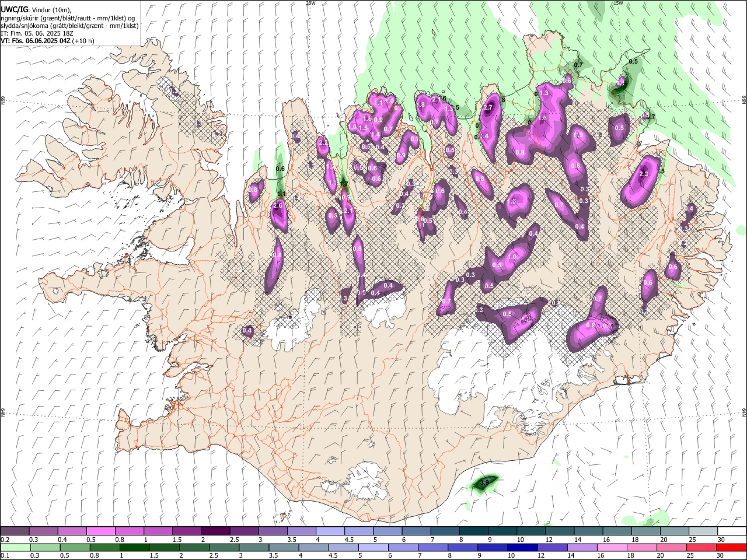Pick the top legend swatch between 0.2 and 0.3
This screenshot has width=747, height=560.
[x=15, y=531]
